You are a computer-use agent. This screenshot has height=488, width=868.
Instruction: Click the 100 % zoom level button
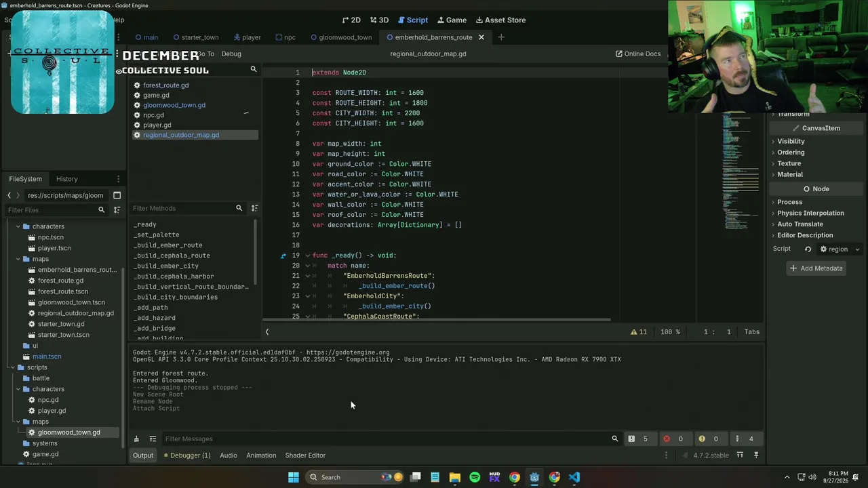(x=670, y=332)
